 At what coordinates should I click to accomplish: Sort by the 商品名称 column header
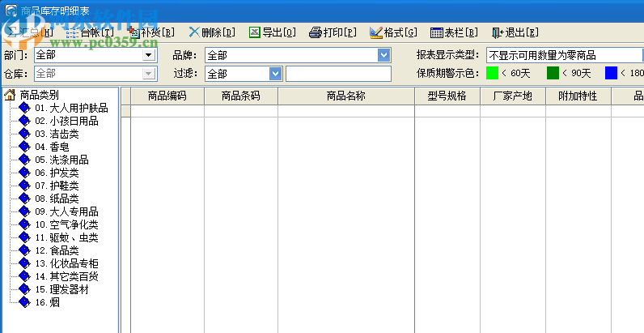[346, 96]
